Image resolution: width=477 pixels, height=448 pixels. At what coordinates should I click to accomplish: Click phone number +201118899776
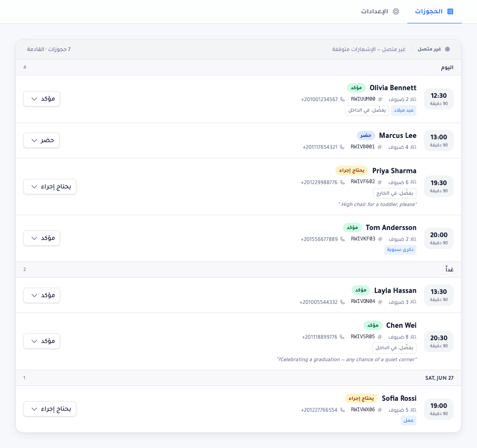320,337
